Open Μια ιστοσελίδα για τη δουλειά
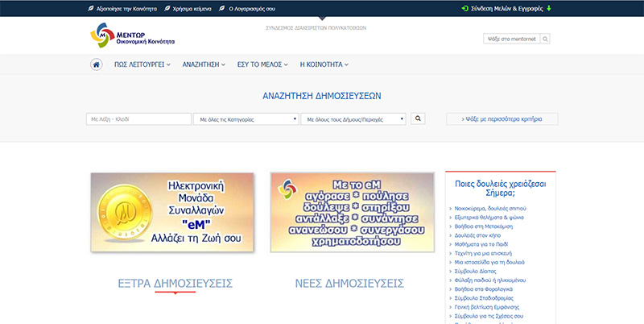644x324 pixels. [489, 262]
